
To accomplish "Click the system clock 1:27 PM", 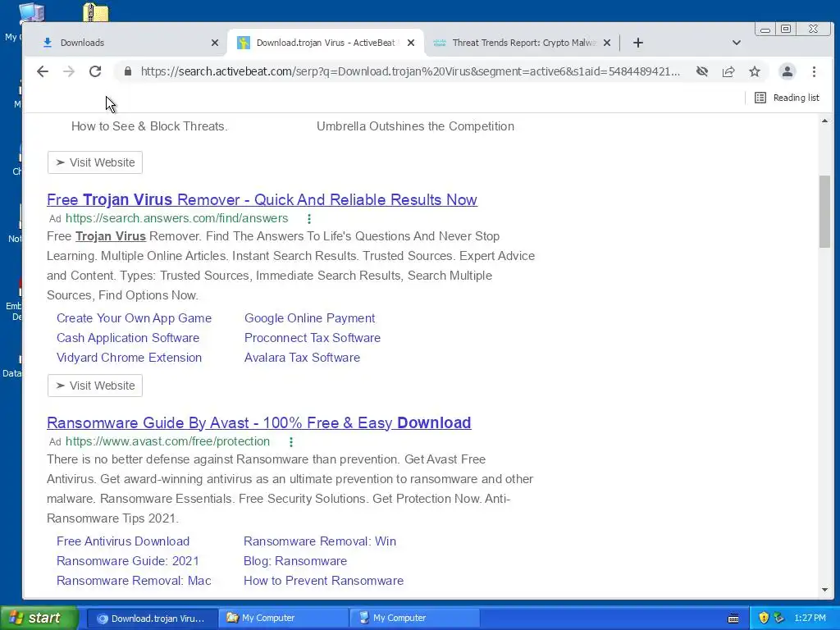I will (810, 619).
